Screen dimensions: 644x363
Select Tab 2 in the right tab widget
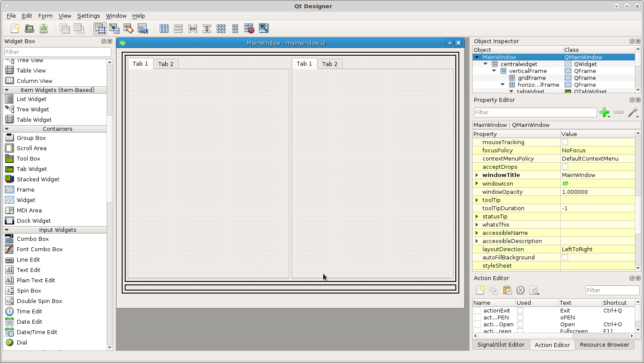(x=330, y=64)
